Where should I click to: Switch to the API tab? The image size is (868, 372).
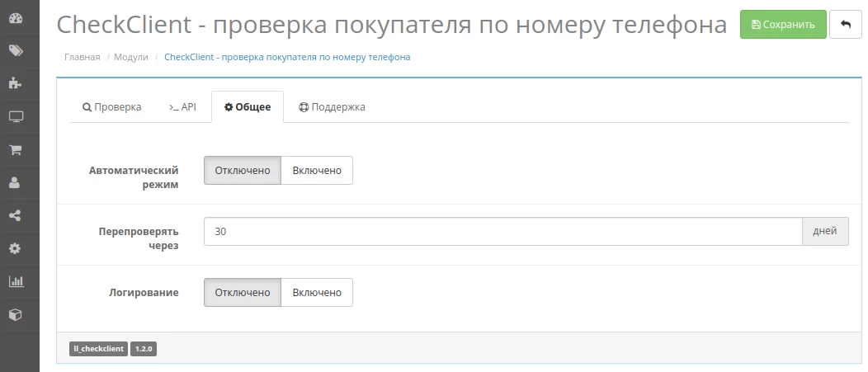pyautogui.click(x=182, y=107)
